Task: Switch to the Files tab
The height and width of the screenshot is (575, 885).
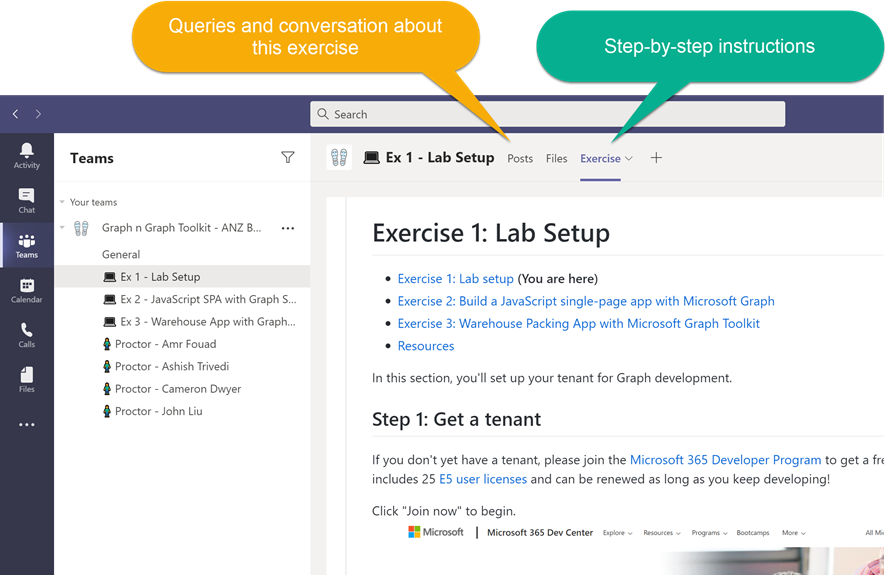Action: 557,158
